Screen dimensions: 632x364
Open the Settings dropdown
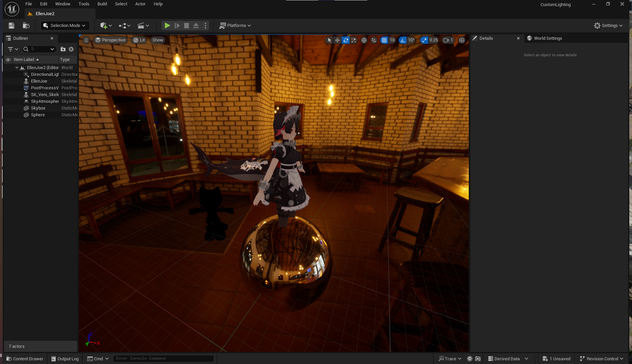point(608,26)
